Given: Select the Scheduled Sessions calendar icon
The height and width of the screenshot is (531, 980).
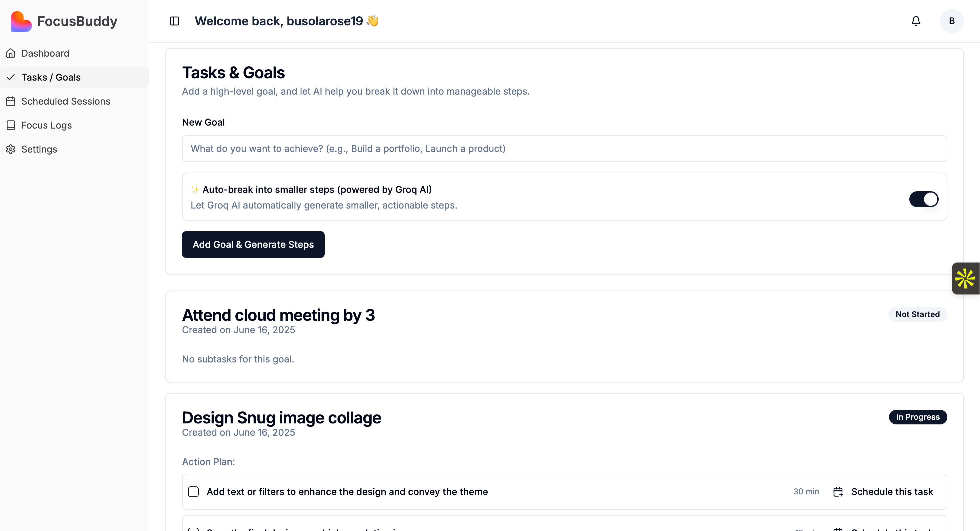Looking at the screenshot, I should (11, 101).
